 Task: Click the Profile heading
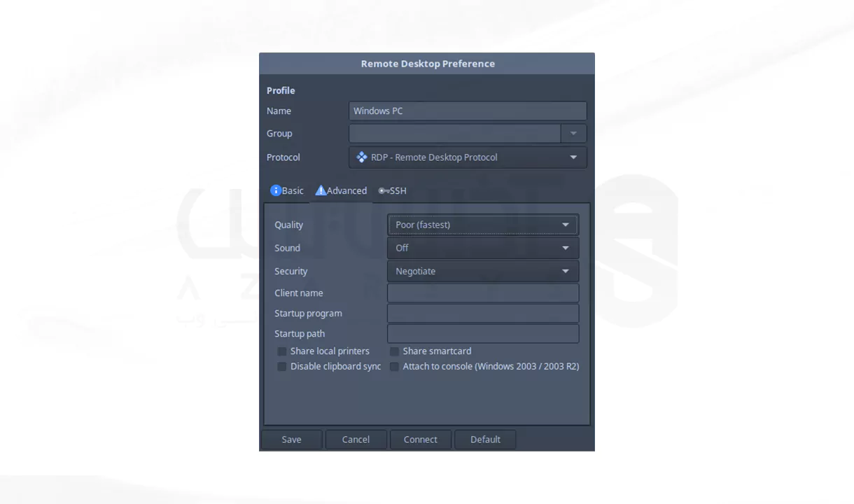(x=281, y=90)
